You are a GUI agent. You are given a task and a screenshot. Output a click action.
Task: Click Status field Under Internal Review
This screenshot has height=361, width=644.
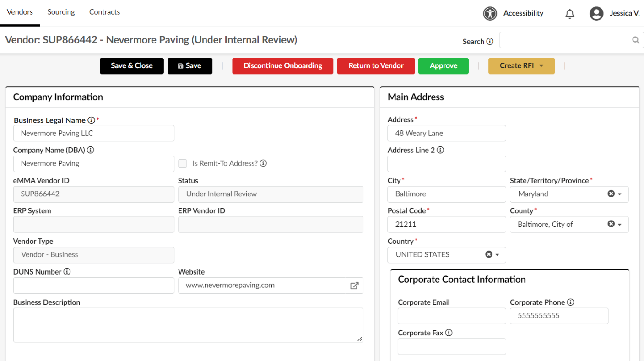coord(271,194)
